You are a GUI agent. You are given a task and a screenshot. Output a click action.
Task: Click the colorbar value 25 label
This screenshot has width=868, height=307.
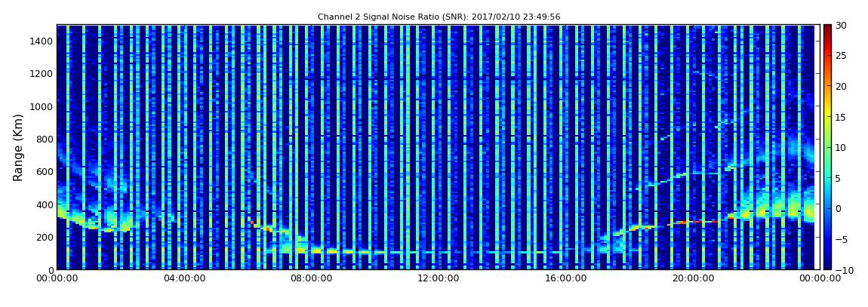pos(841,56)
